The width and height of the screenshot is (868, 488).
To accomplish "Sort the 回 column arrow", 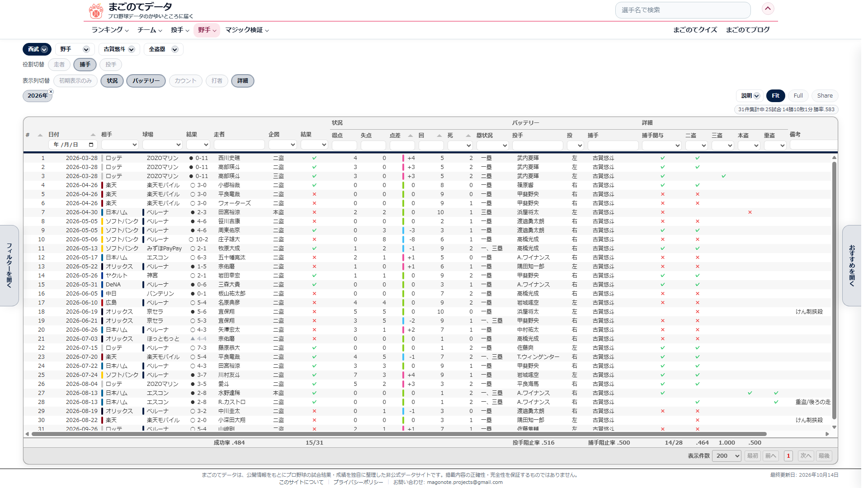I will 439,136.
